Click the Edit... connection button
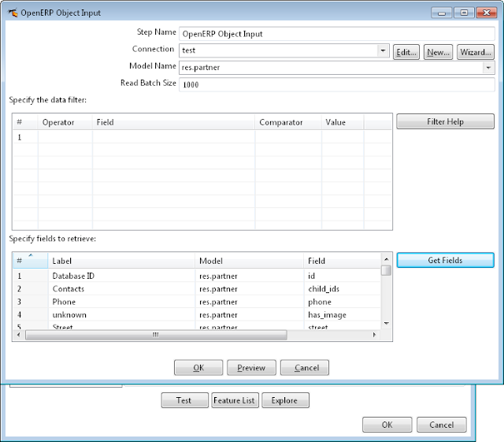The image size is (504, 442). [406, 52]
